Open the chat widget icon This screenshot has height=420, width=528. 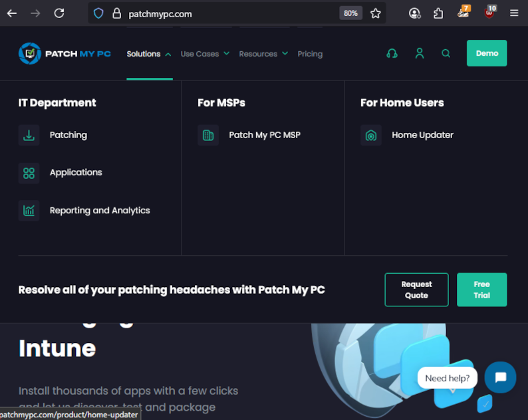500,377
